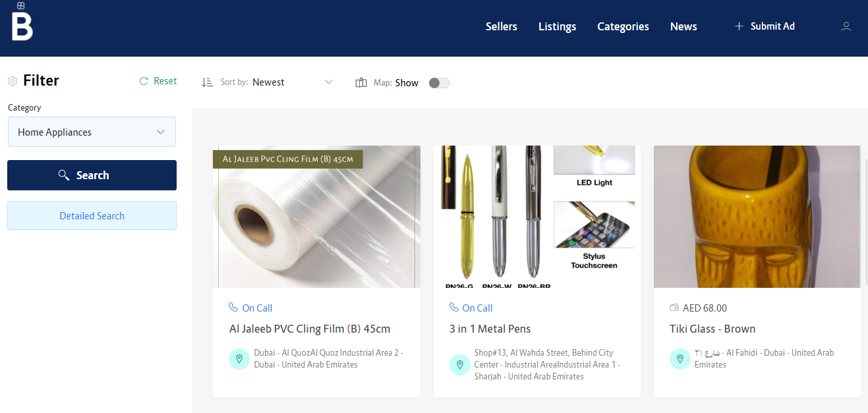Screen dimensions: 868x413
Task: Open the user account icon
Action: (846, 26)
